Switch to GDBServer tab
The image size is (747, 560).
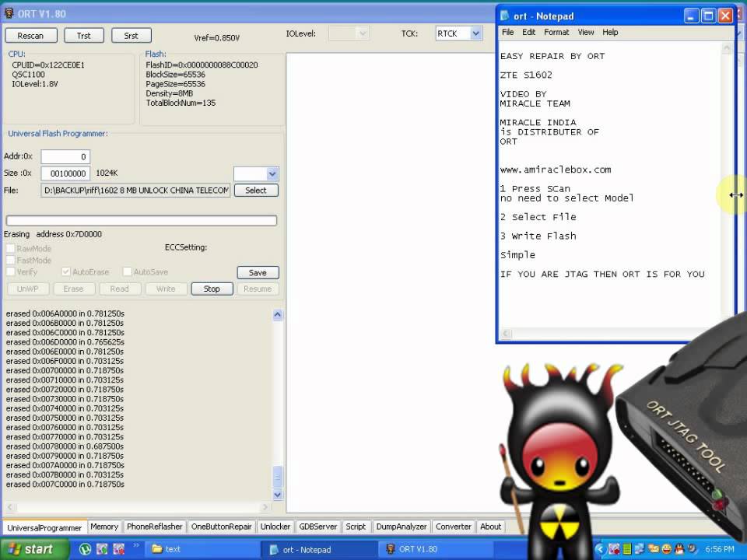click(x=317, y=527)
